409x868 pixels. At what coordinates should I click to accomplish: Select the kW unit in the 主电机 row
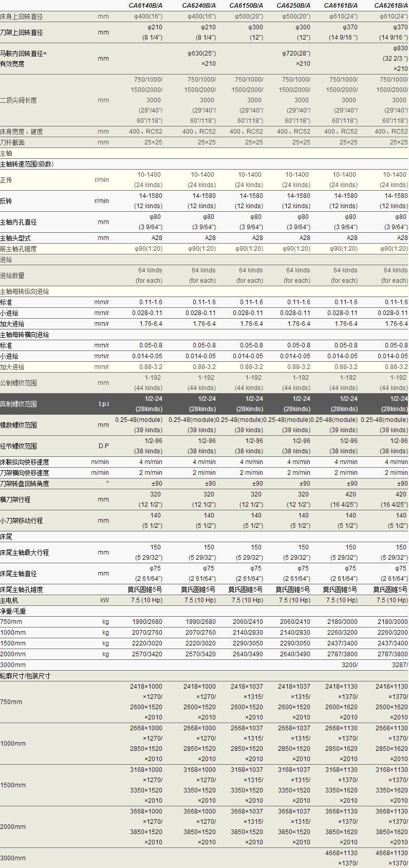105,600
